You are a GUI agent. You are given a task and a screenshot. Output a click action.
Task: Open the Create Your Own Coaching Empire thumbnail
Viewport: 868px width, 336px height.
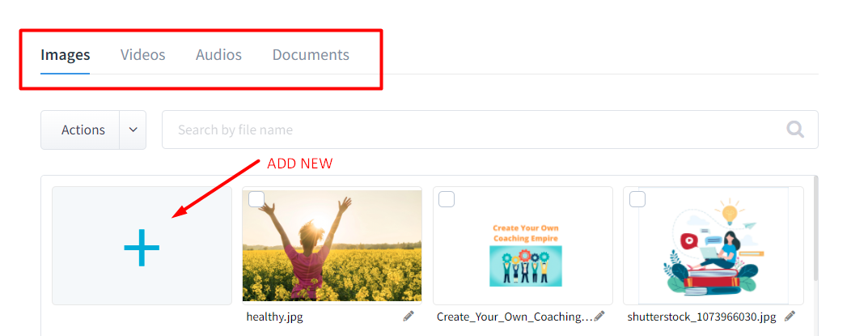[523, 245]
